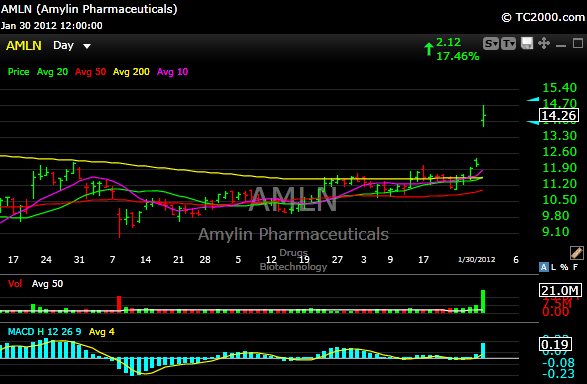
Task: Click the volume Avg 50 label
Action: (48, 284)
